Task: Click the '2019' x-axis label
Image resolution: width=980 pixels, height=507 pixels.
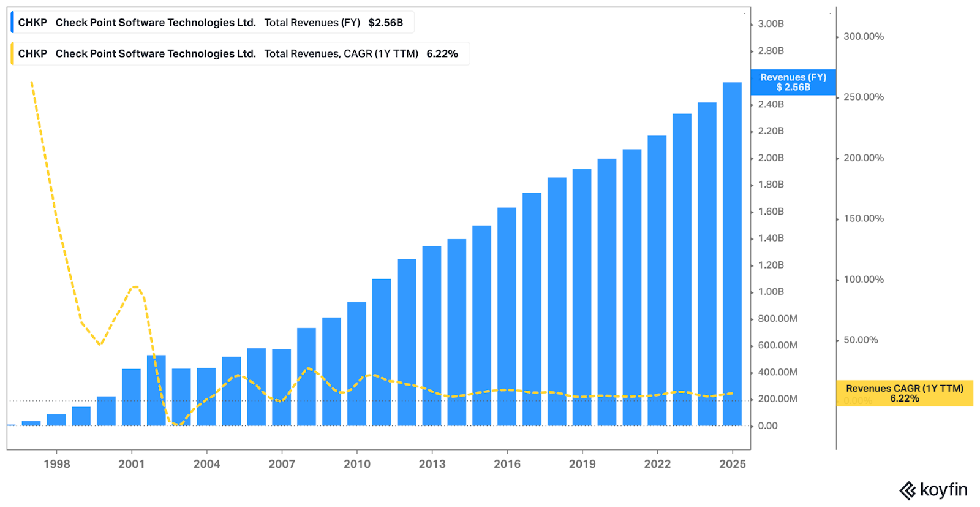Action: click(582, 464)
